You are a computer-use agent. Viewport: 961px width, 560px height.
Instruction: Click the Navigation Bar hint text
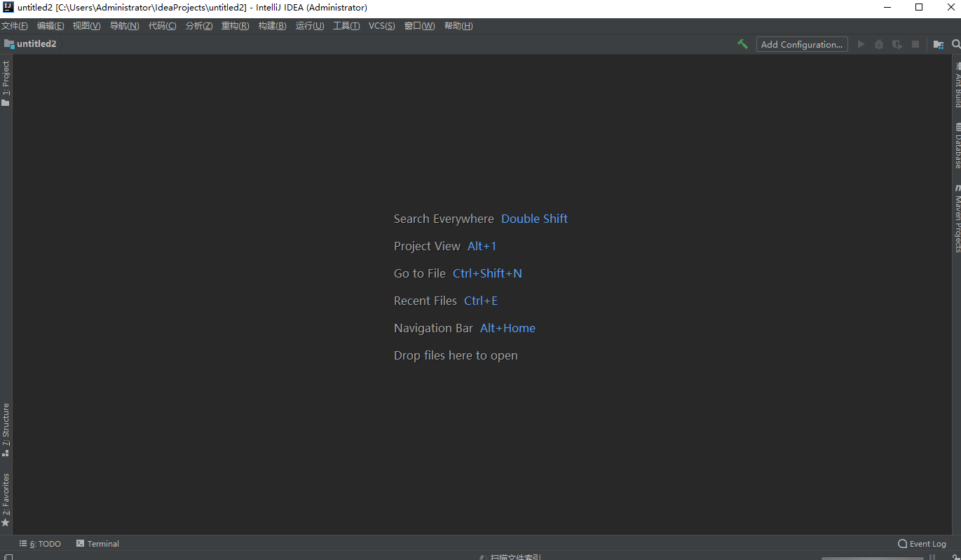tap(433, 328)
